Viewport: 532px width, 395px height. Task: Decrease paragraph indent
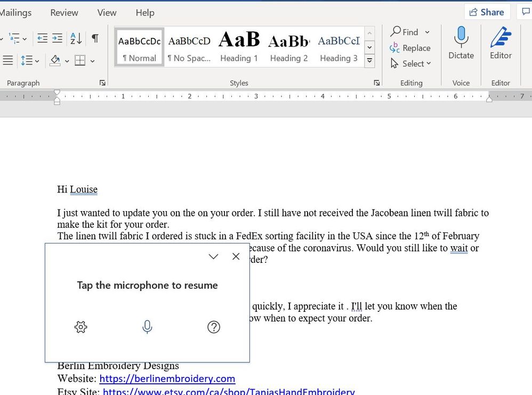click(42, 38)
